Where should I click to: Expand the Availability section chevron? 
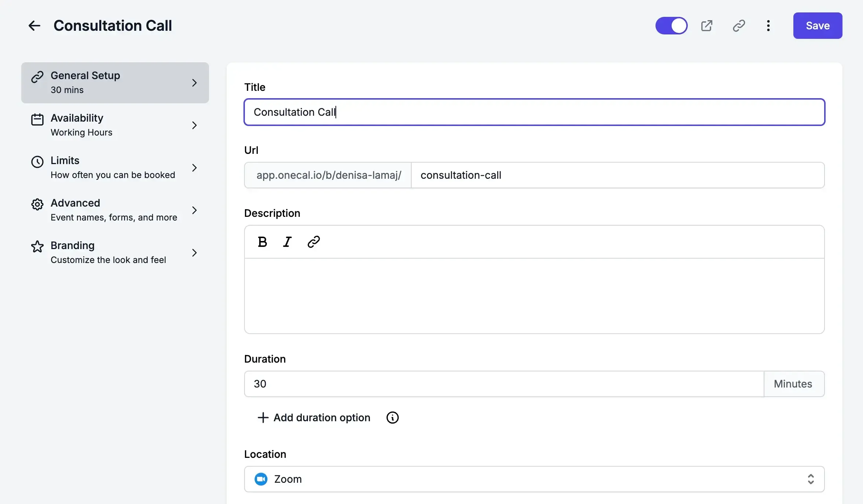point(194,125)
